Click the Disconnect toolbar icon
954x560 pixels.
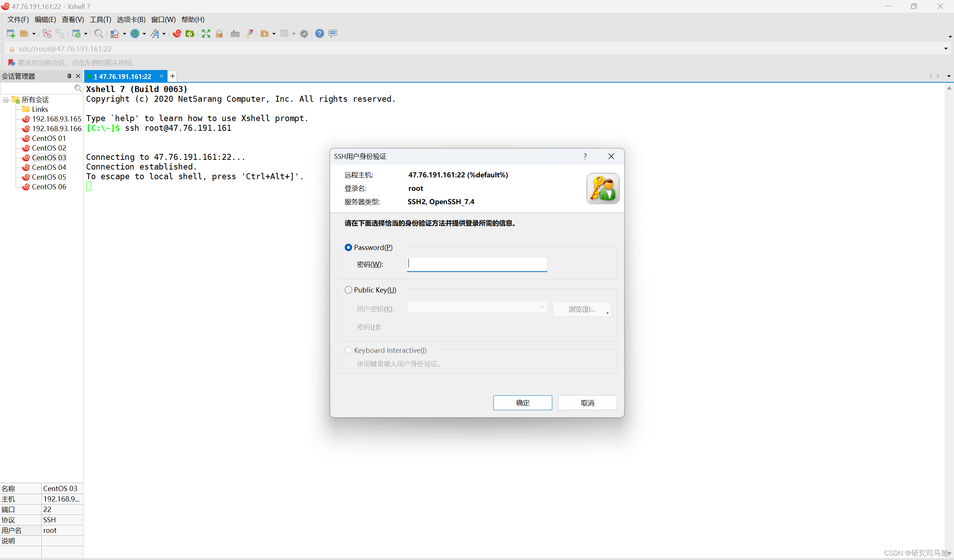[x=47, y=34]
